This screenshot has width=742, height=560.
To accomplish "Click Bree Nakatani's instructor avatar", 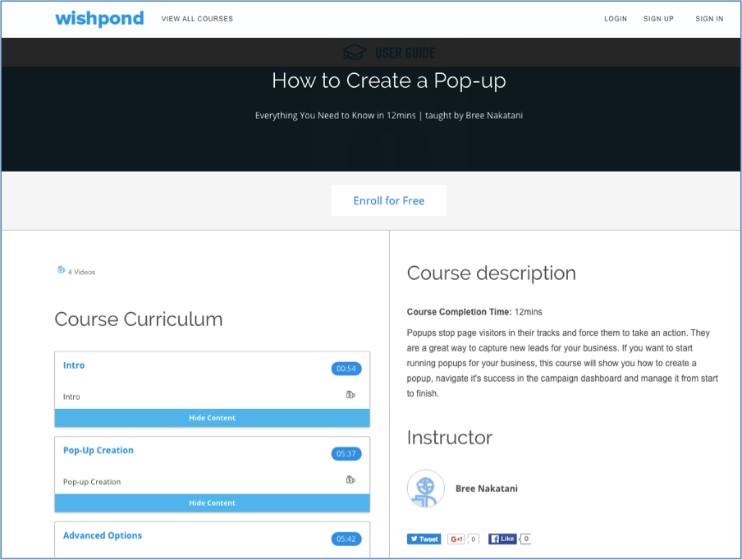I will 425,489.
